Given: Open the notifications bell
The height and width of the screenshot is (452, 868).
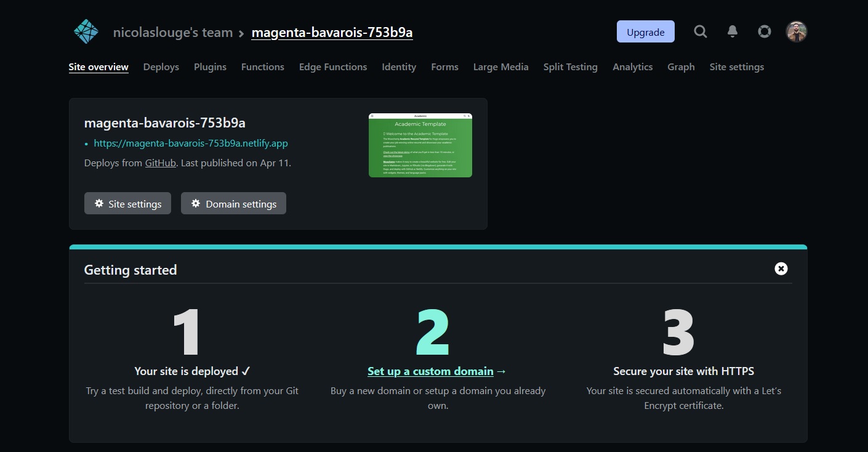Looking at the screenshot, I should tap(732, 31).
